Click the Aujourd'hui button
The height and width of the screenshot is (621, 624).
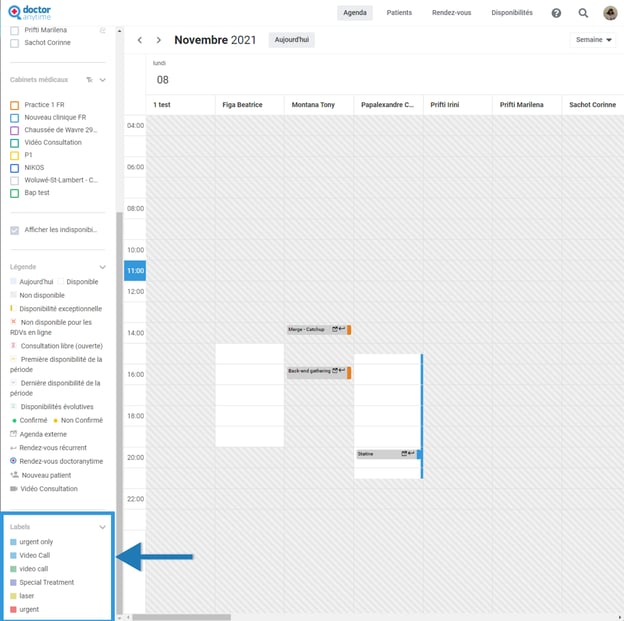click(x=292, y=40)
